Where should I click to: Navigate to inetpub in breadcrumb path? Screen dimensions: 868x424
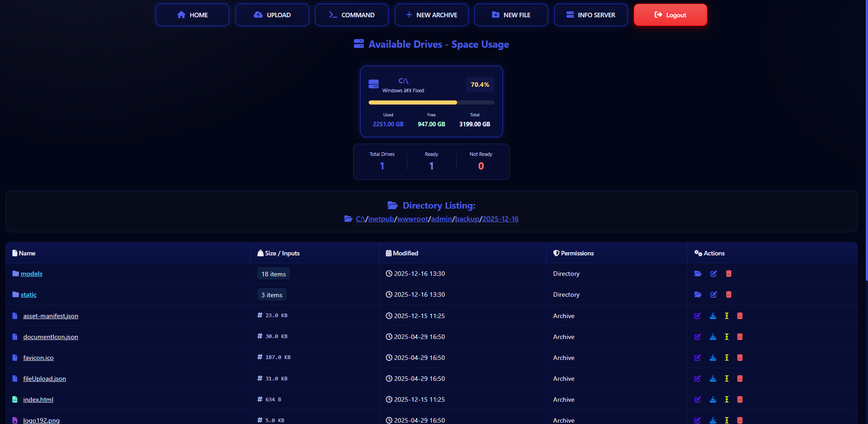tap(381, 219)
